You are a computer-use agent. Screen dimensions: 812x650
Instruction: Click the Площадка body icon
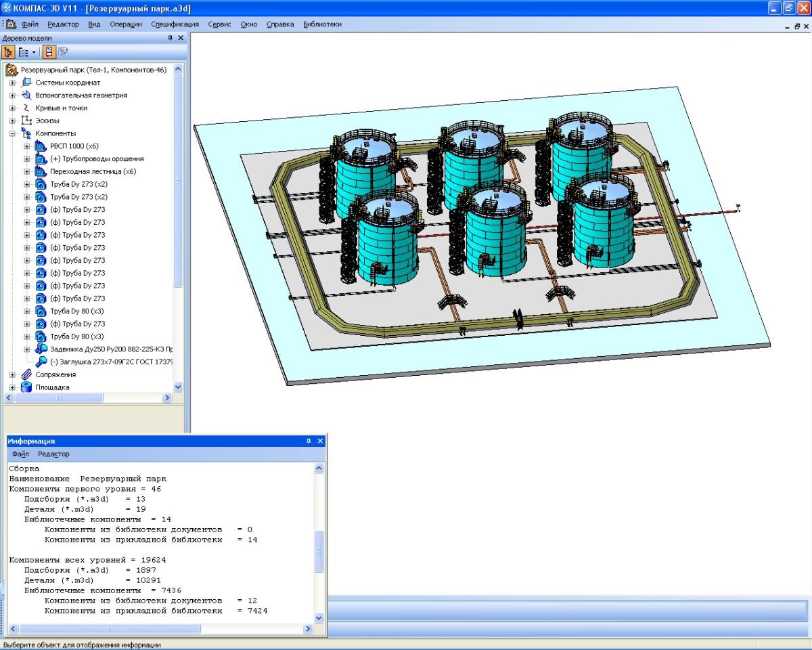27,387
